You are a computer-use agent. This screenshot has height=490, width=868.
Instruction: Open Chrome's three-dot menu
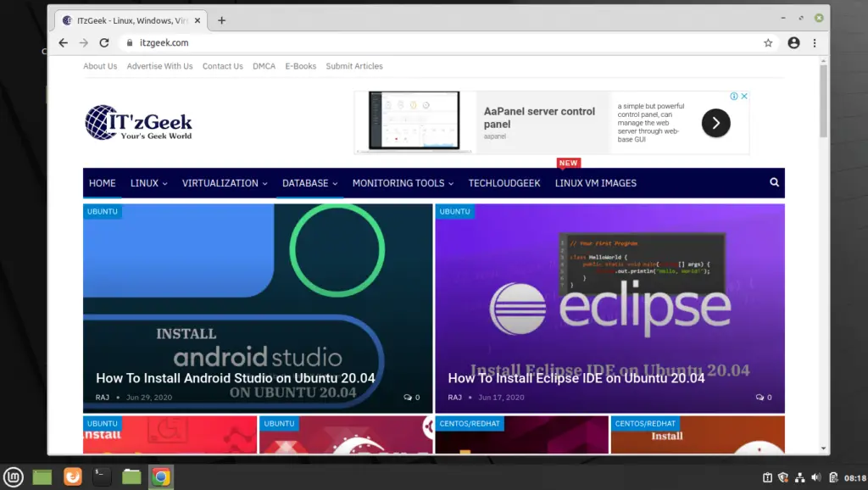click(815, 42)
